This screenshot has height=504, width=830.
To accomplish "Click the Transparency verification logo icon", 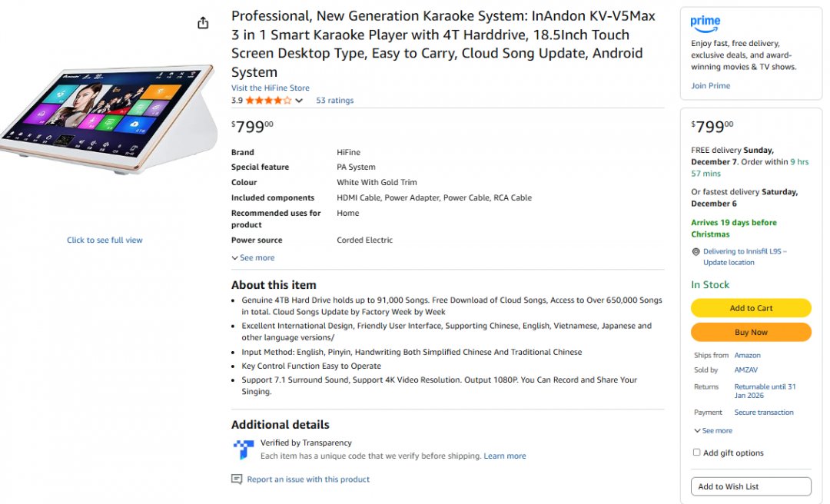I will click(x=244, y=449).
